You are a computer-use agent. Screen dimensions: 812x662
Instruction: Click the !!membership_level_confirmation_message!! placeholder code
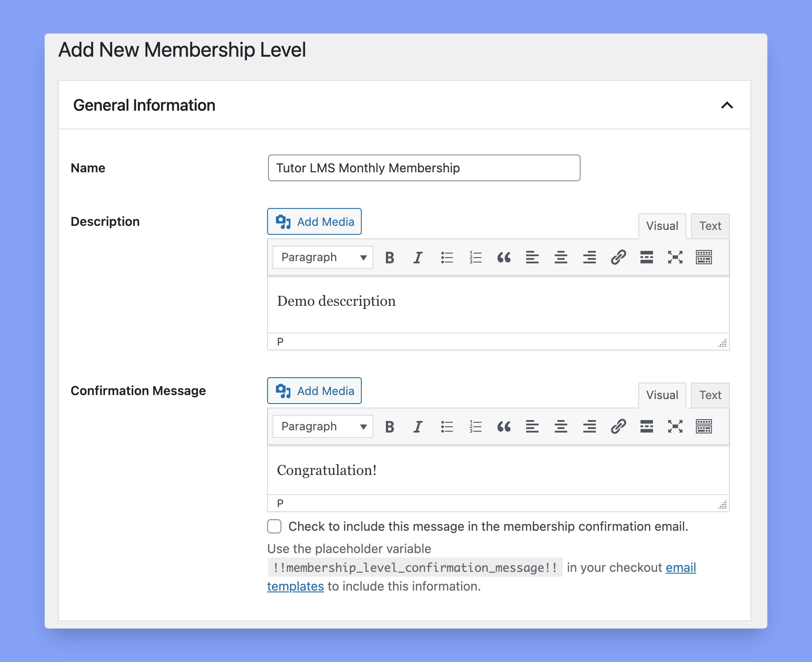coord(415,567)
